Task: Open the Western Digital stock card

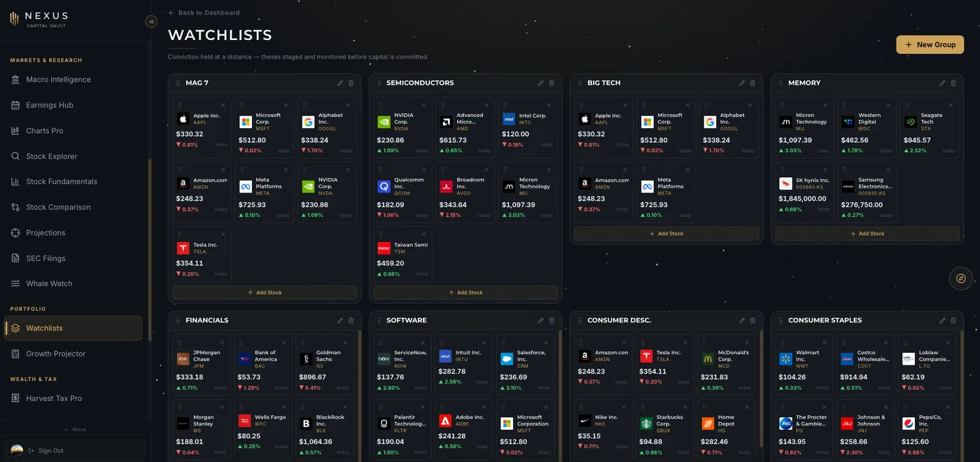Action: click(x=867, y=127)
